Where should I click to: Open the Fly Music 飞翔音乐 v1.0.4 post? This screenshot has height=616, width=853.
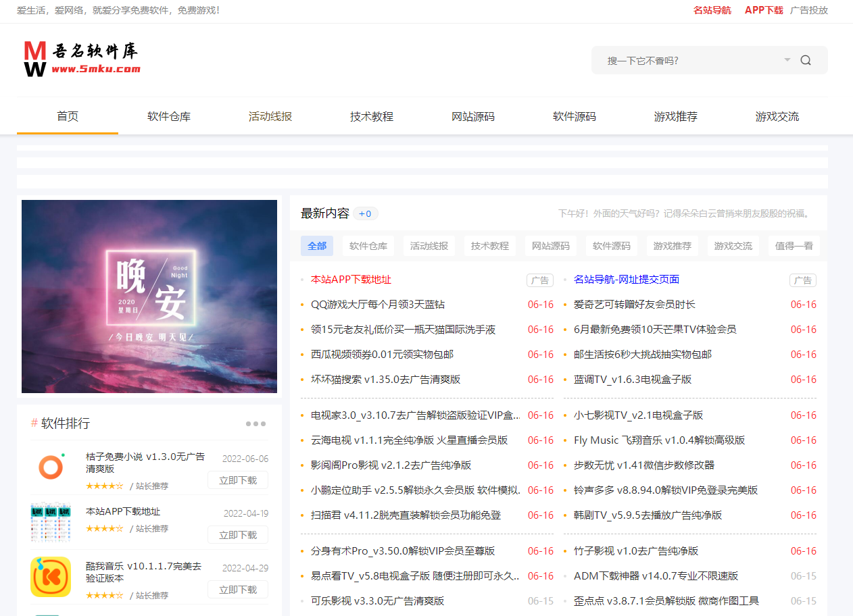659,440
